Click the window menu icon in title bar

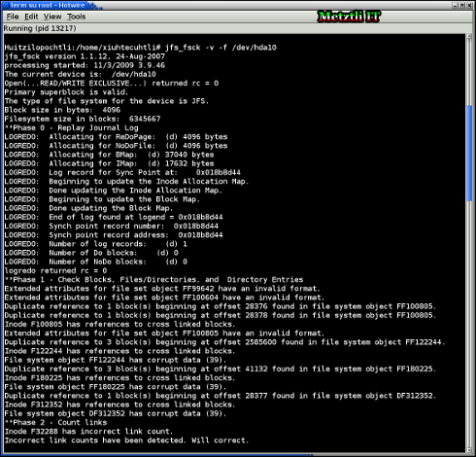click(x=5, y=5)
